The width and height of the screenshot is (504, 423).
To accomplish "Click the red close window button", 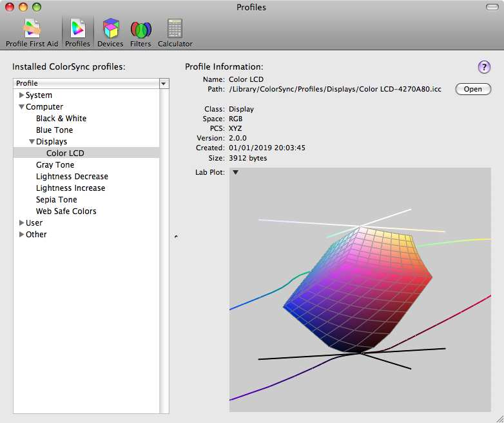I will point(10,6).
